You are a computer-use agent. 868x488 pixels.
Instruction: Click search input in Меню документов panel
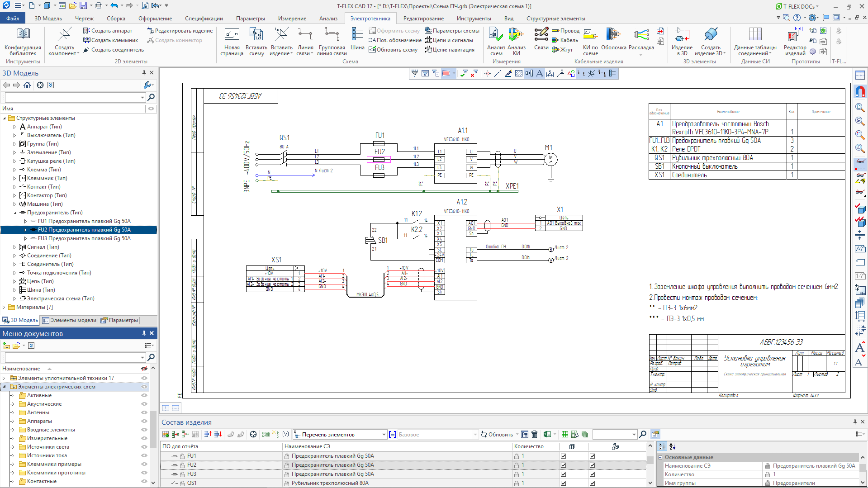72,357
